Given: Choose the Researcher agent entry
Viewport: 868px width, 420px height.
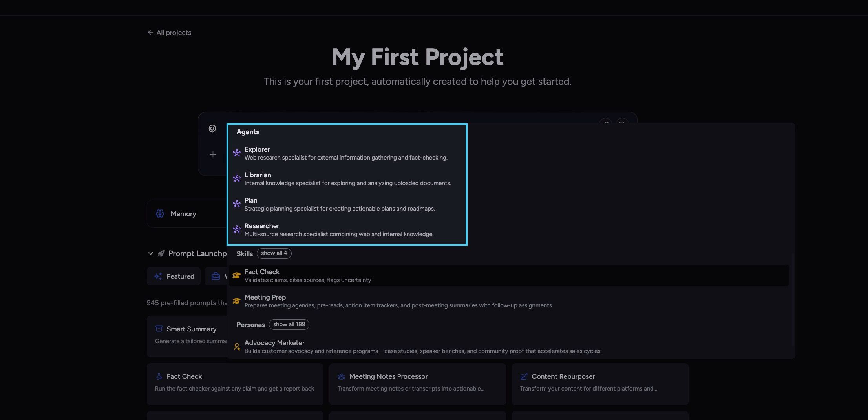Looking at the screenshot, I should point(347,230).
